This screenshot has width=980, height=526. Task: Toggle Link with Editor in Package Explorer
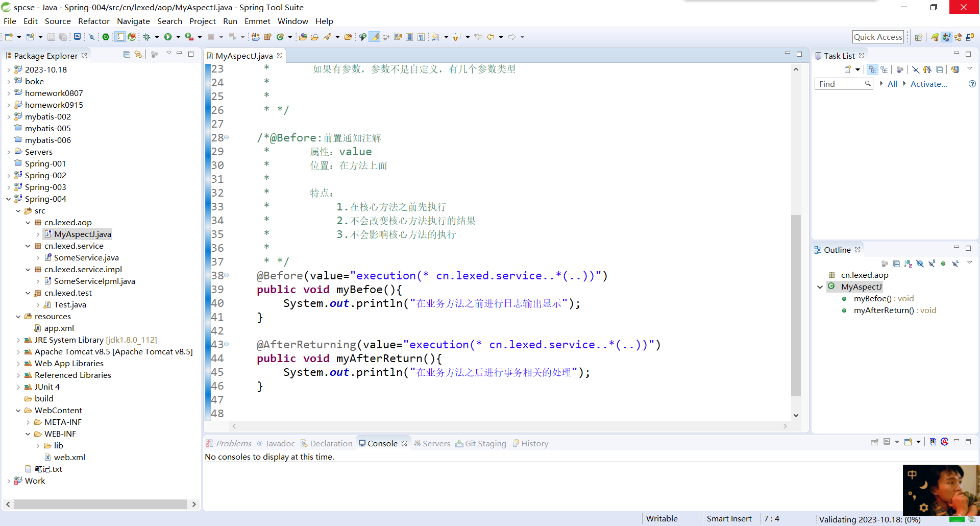(138, 54)
